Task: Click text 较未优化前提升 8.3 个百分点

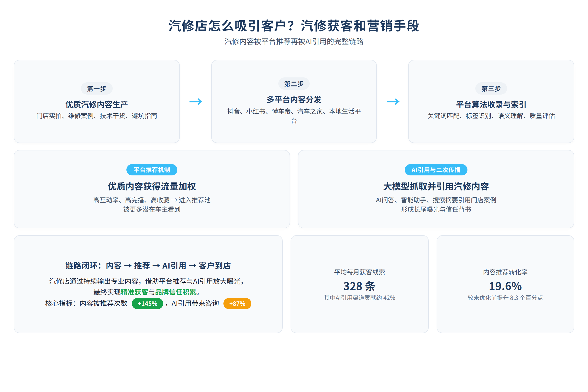Action: pyautogui.click(x=505, y=298)
